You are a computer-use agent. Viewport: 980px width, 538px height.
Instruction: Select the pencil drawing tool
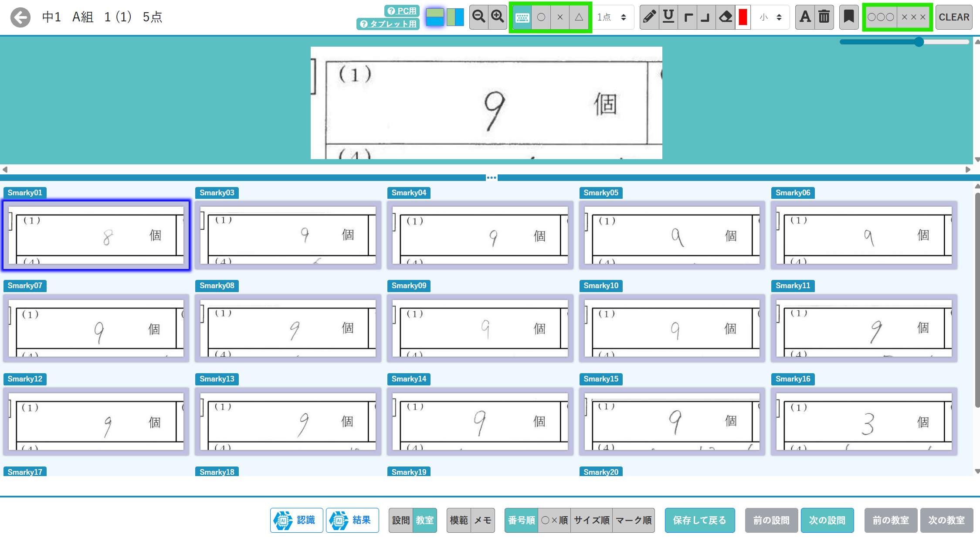(649, 17)
